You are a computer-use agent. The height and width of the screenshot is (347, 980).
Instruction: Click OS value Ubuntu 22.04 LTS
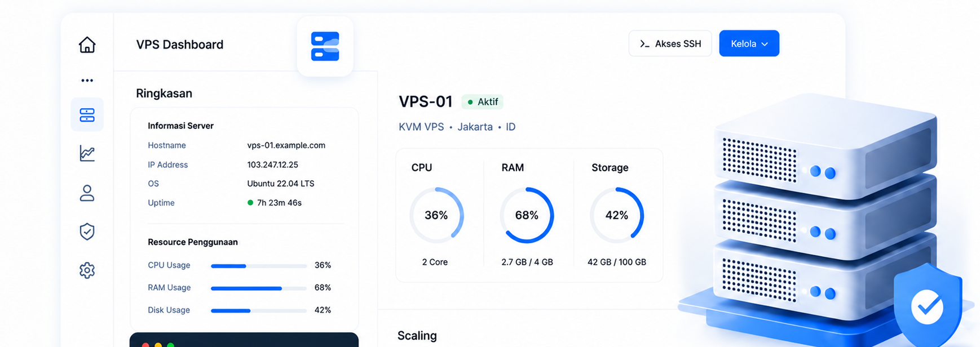tap(280, 184)
